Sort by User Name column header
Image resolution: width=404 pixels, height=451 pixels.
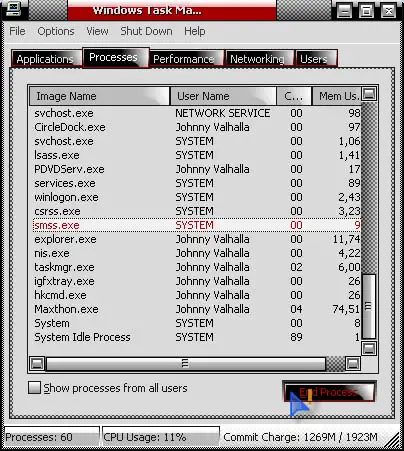point(223,96)
